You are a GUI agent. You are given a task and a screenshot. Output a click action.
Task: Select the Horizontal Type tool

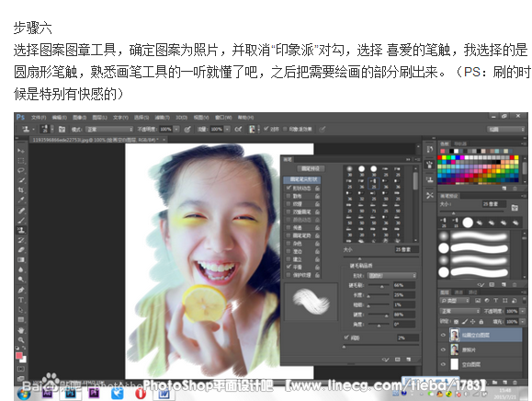21,300
